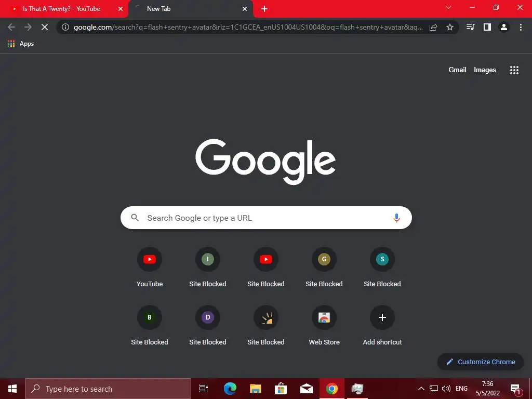Open the ENG language selector in the tray
532x399 pixels.
tap(461, 389)
